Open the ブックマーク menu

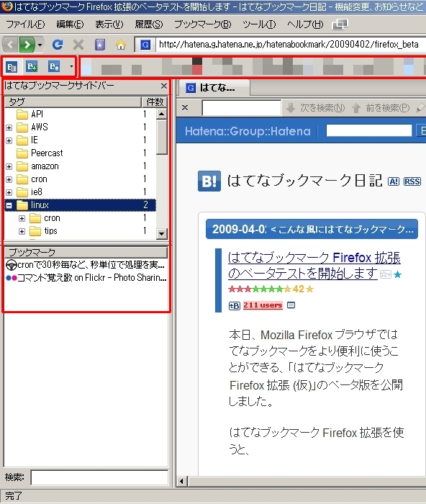(203, 24)
